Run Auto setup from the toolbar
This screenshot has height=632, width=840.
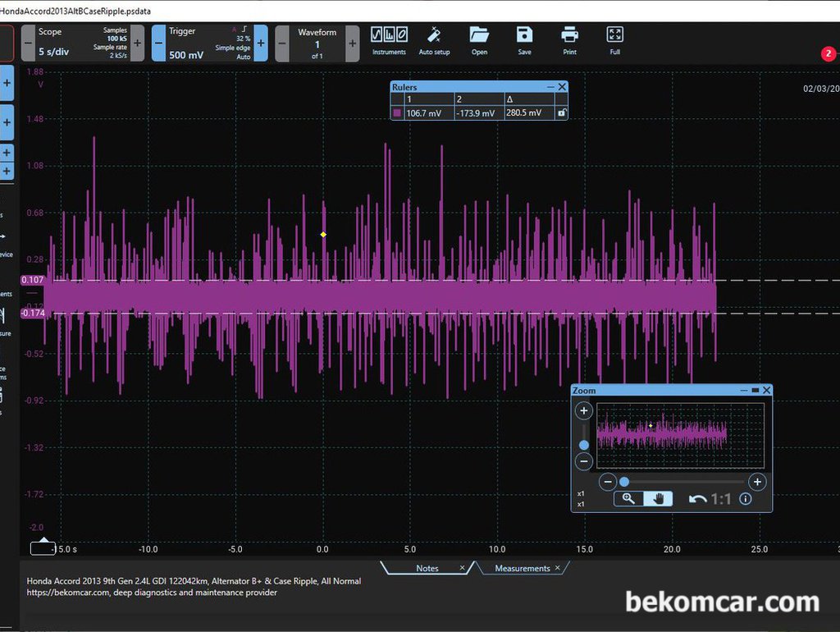click(434, 41)
